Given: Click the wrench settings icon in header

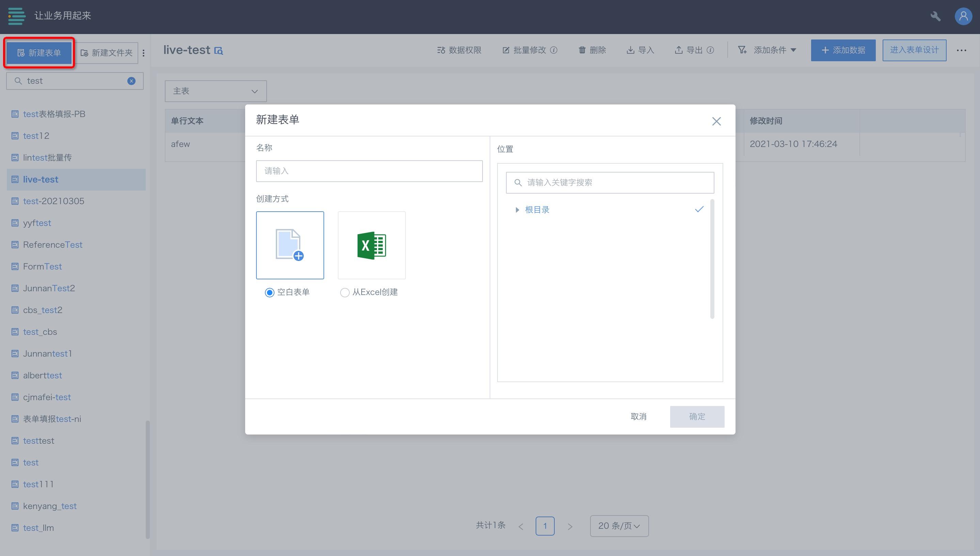Looking at the screenshot, I should (935, 16).
